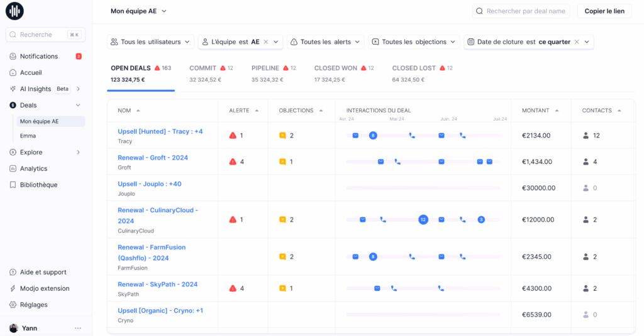Click Copier le lien button
The width and height of the screenshot is (644, 336).
(x=604, y=11)
